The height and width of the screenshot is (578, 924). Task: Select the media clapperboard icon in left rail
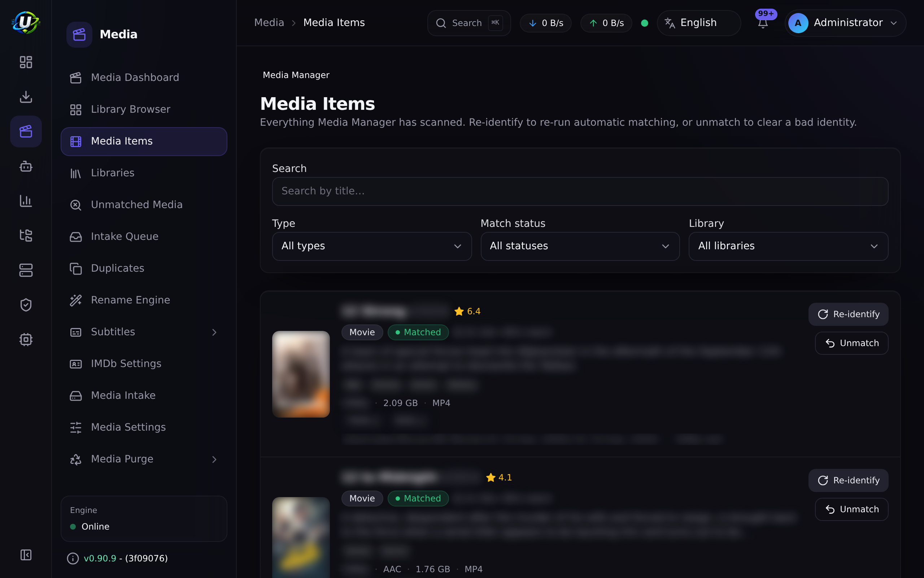pyautogui.click(x=26, y=131)
